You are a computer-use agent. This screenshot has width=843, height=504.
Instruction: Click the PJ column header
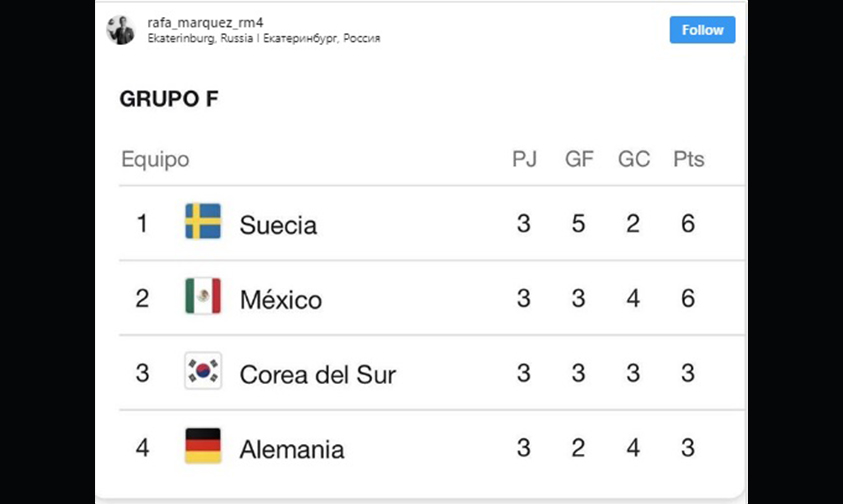coord(524,159)
